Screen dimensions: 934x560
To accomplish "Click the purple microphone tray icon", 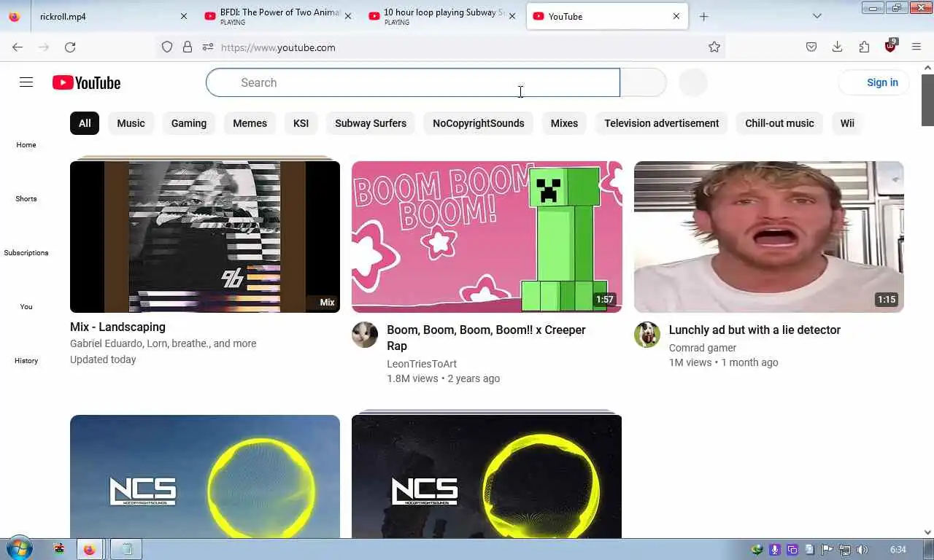I will 775,550.
